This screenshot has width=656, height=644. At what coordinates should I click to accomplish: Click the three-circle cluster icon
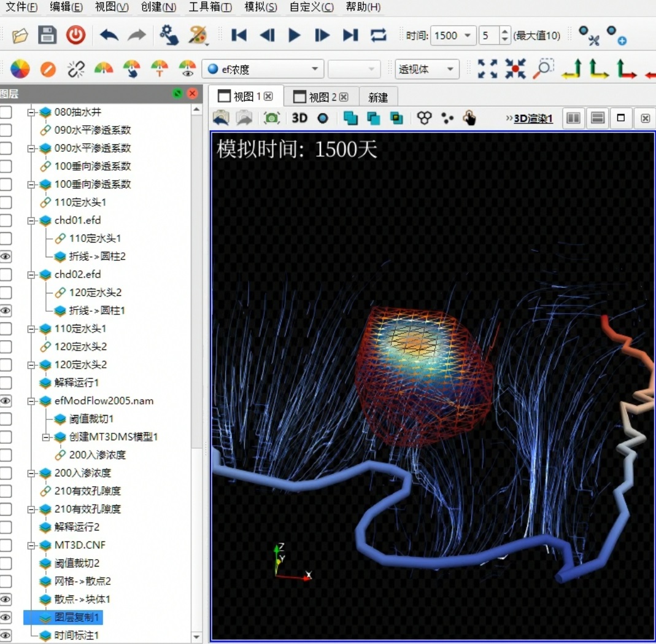pos(424,118)
